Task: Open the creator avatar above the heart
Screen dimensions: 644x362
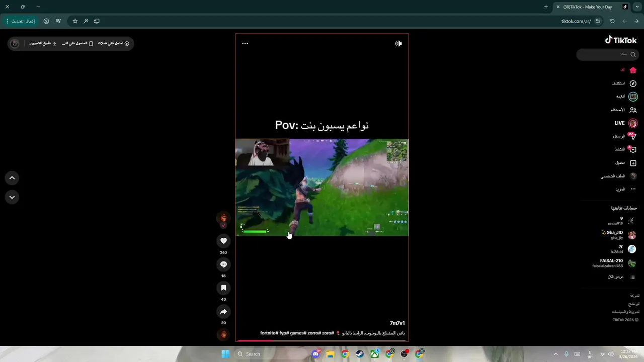Action: (224, 218)
